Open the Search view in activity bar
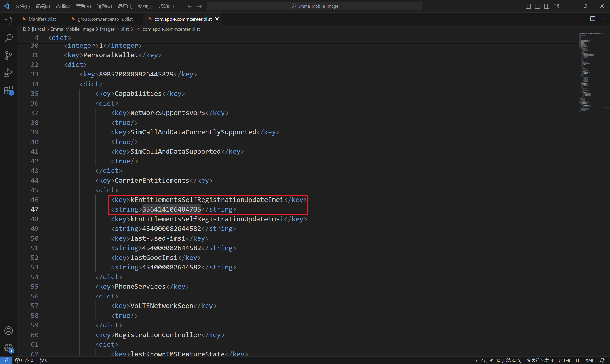The width and height of the screenshot is (610, 364). pos(9,38)
